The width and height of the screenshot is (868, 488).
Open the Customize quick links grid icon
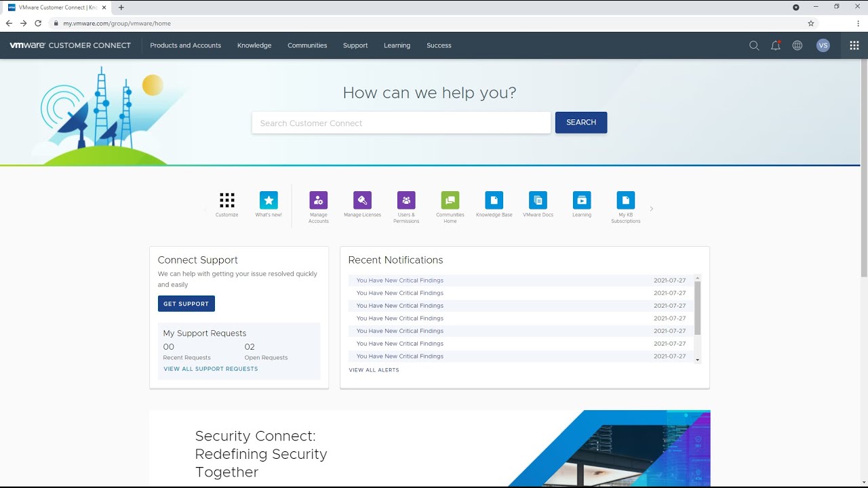coord(227,200)
